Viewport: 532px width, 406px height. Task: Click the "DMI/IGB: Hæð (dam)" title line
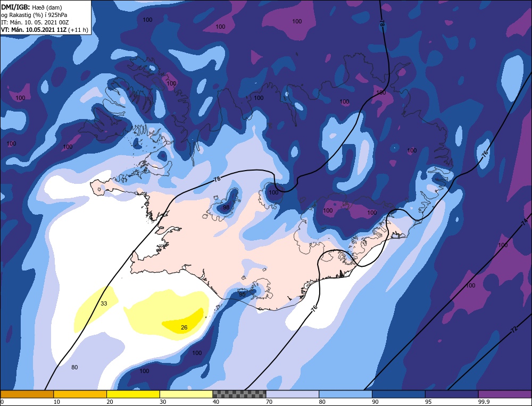31,7
